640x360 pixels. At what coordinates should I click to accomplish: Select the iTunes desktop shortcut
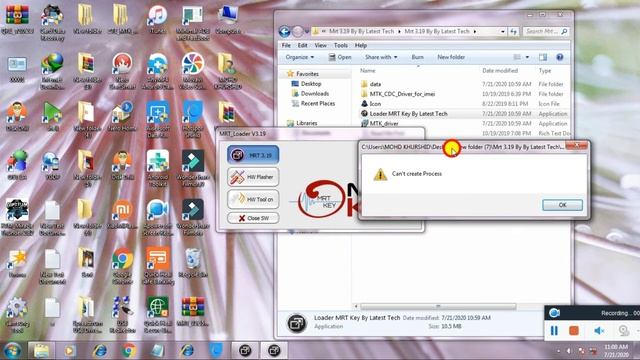click(x=158, y=20)
